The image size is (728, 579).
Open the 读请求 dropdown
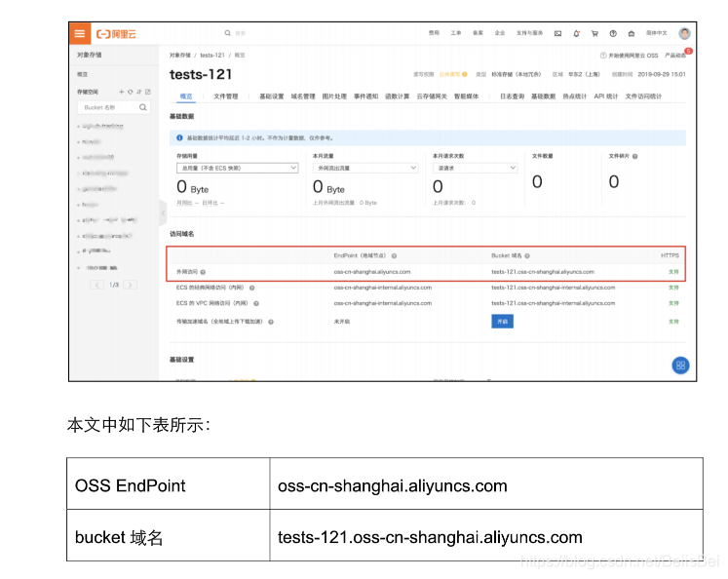[475, 168]
